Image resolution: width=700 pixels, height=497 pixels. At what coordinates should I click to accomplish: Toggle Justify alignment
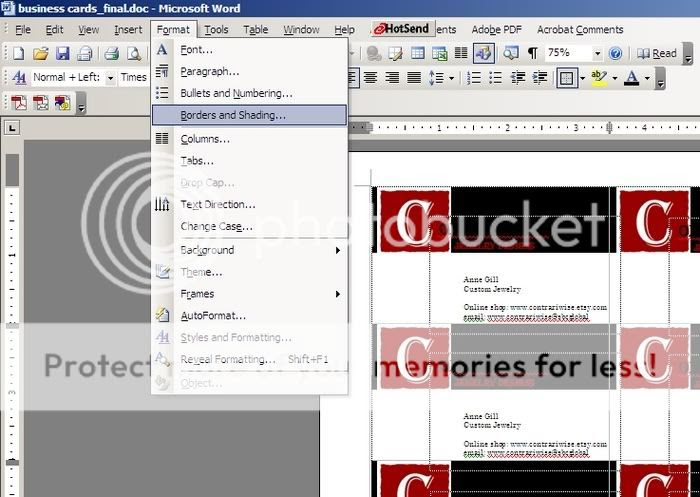tap(414, 78)
